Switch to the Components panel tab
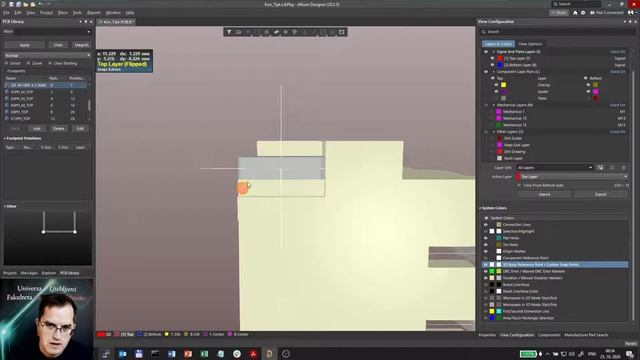 coord(549,335)
